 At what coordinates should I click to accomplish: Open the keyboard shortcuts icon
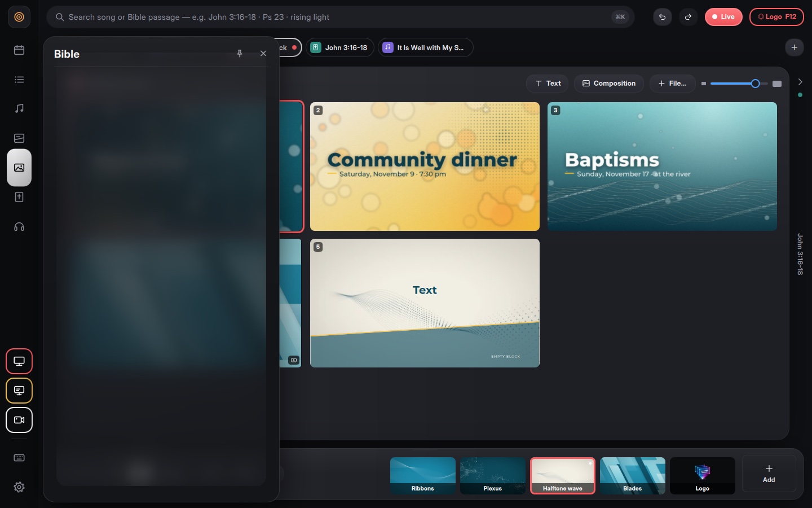19,458
